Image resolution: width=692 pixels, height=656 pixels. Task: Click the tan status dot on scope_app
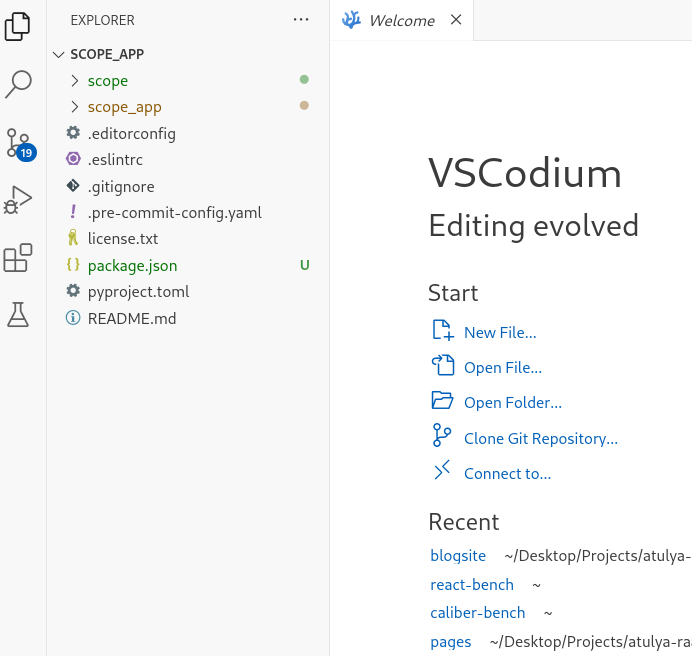(304, 106)
